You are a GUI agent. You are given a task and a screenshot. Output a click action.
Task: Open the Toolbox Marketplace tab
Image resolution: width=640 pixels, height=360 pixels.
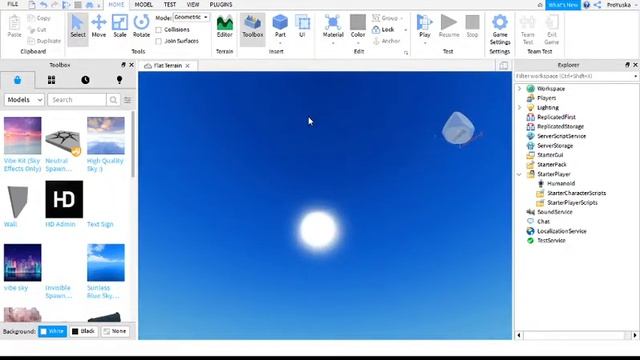[x=17, y=80]
